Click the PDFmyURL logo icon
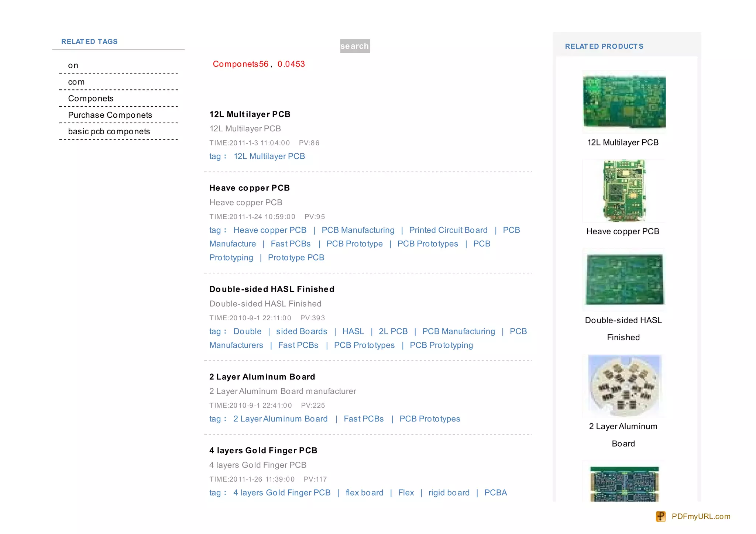The image size is (756, 534). click(x=660, y=516)
